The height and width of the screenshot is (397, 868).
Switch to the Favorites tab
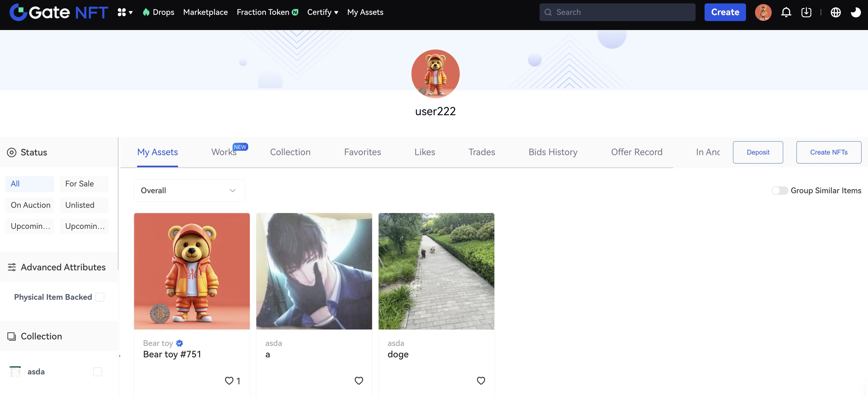coord(362,152)
